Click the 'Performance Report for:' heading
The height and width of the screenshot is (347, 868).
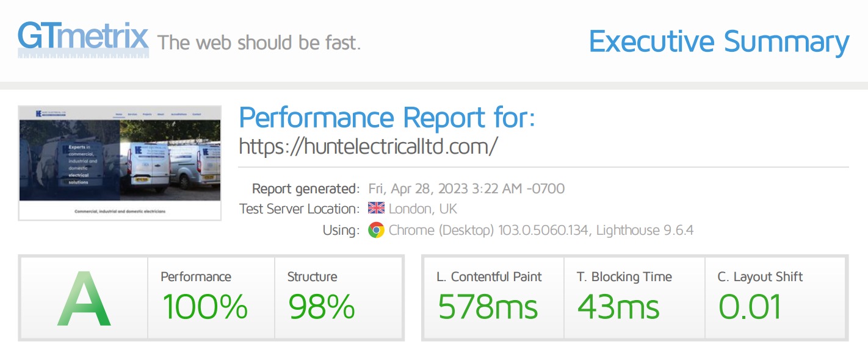pyautogui.click(x=386, y=117)
